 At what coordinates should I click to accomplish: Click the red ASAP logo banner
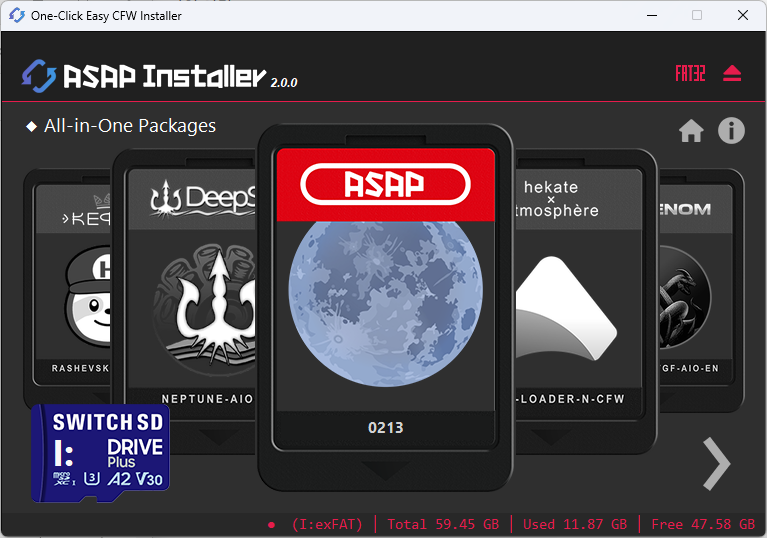(385, 184)
